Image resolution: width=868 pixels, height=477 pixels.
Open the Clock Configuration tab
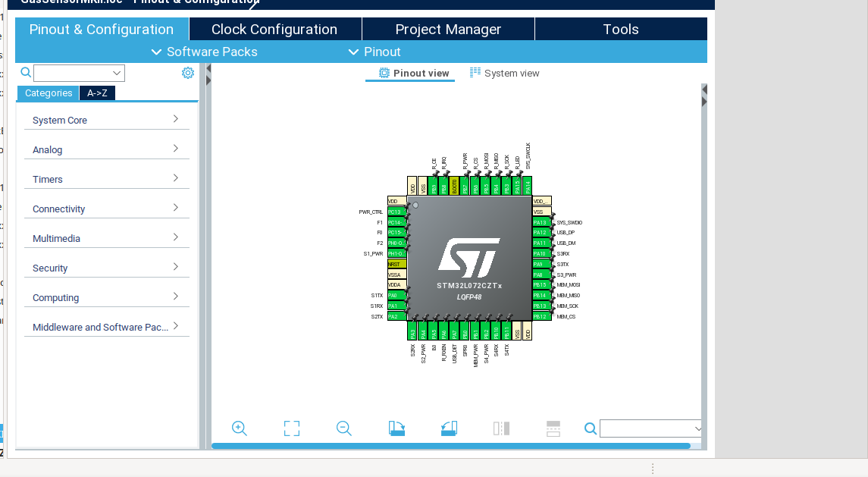click(274, 29)
